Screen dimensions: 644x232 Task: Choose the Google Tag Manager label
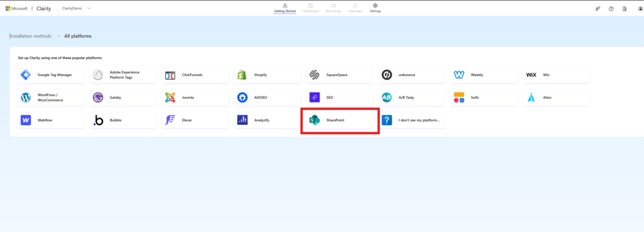coord(55,75)
